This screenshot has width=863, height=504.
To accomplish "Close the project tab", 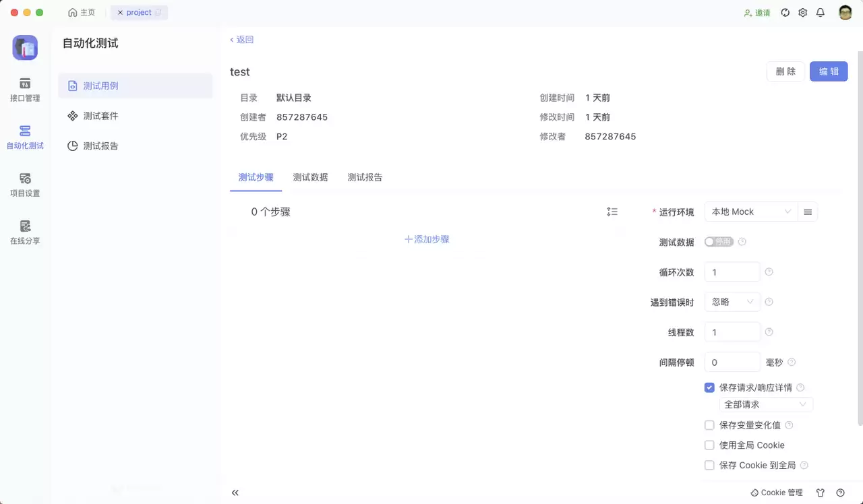I will (120, 13).
